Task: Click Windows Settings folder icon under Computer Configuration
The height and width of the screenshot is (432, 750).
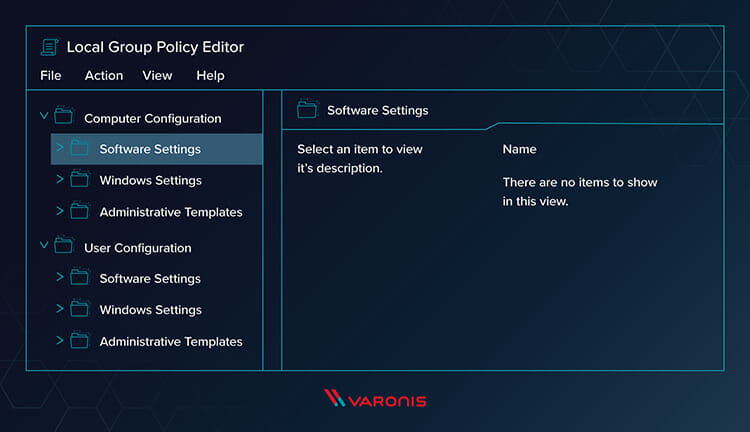Action: pos(79,179)
